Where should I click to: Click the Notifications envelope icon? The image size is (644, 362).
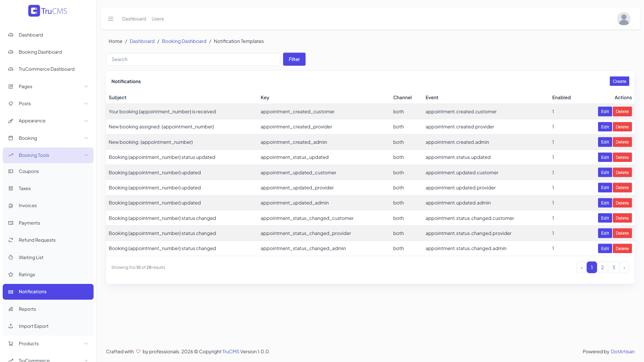point(11,292)
